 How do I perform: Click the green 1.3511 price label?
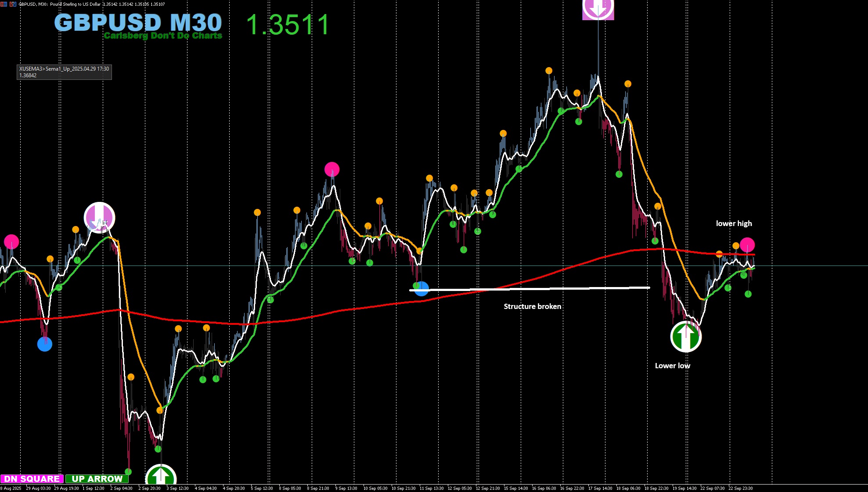[x=288, y=25]
